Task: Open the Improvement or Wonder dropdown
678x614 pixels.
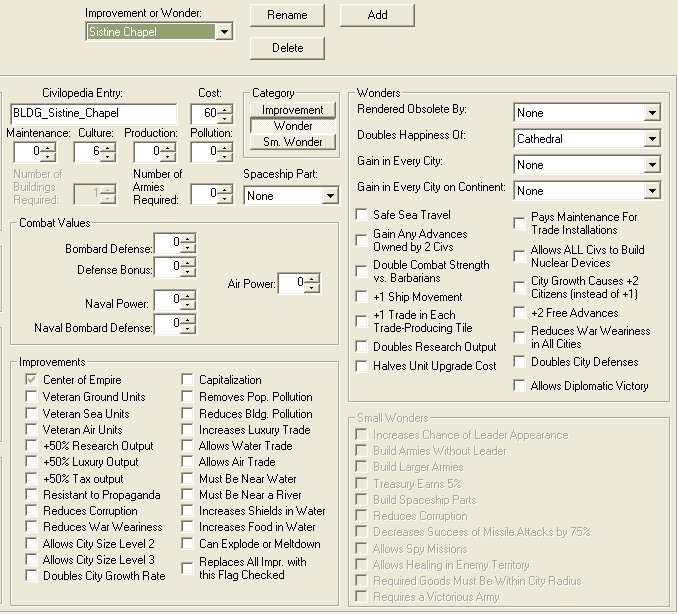Action: pyautogui.click(x=224, y=32)
